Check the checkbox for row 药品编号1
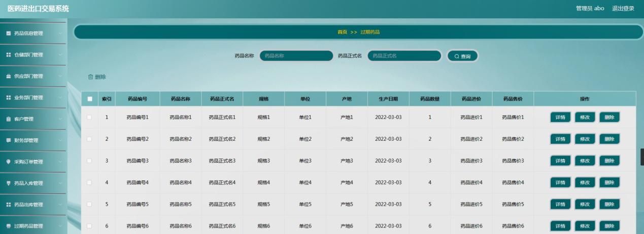This screenshot has height=234, width=644. (x=90, y=118)
